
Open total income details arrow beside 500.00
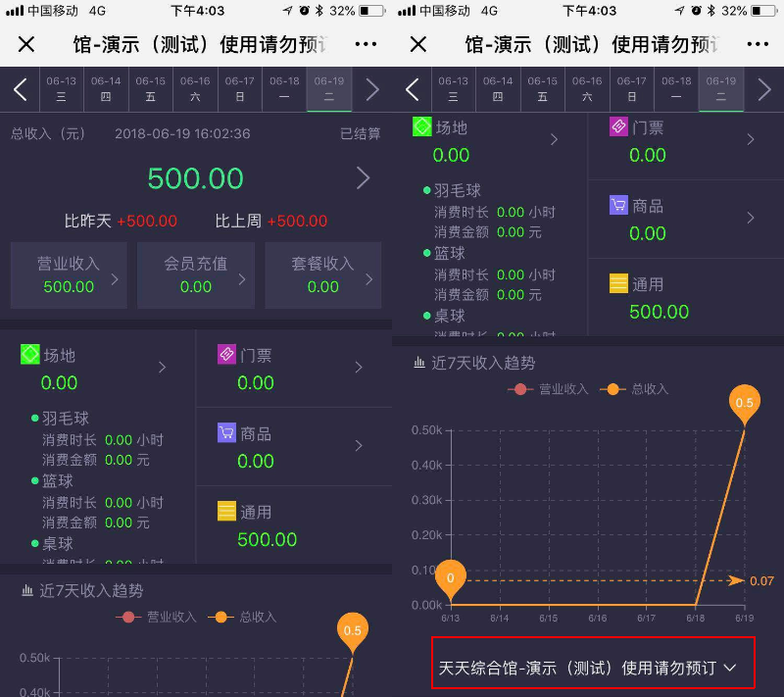coord(364,178)
